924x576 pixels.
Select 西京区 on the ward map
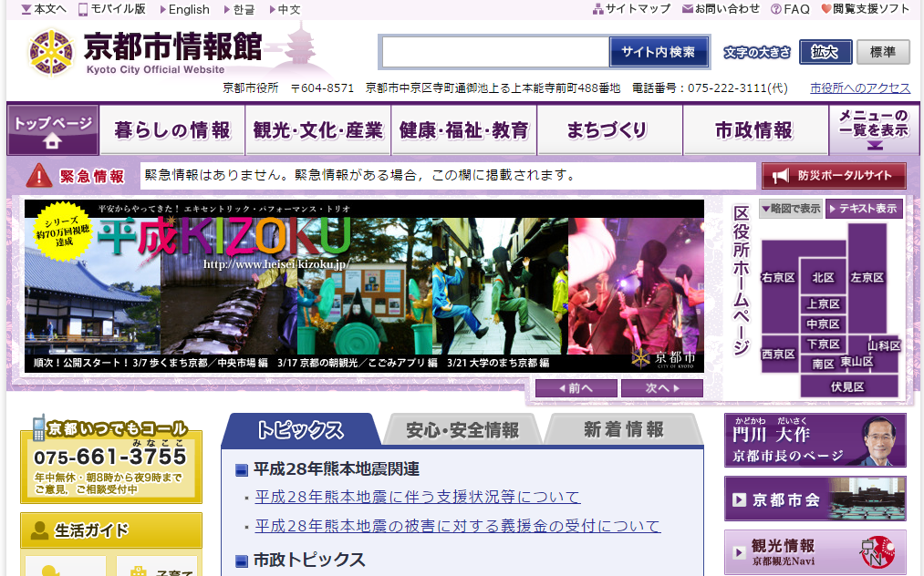[778, 354]
